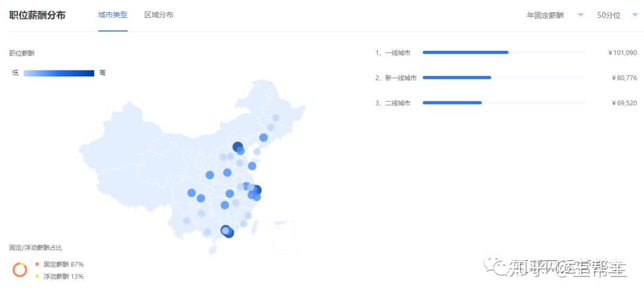Select the 1、一线城市 label

coord(392,53)
